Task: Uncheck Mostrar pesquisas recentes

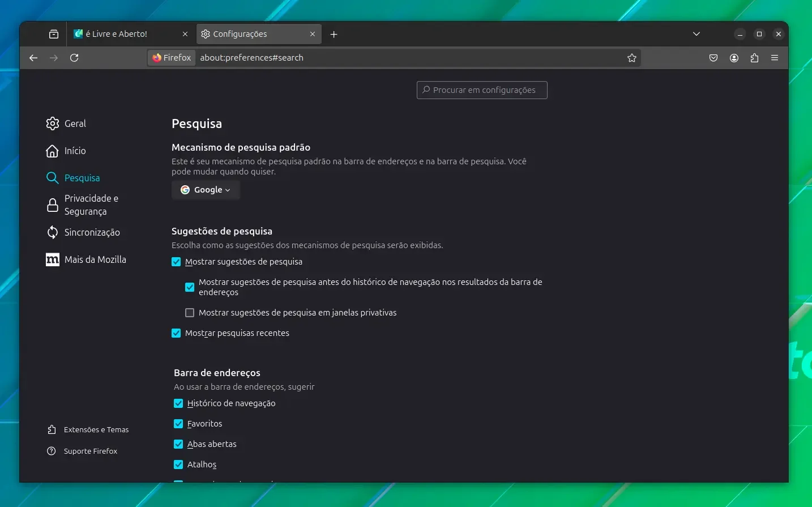Action: click(x=176, y=333)
